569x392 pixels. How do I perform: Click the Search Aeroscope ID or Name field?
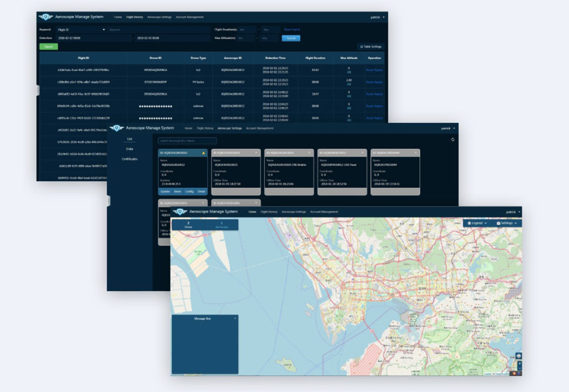[188, 140]
